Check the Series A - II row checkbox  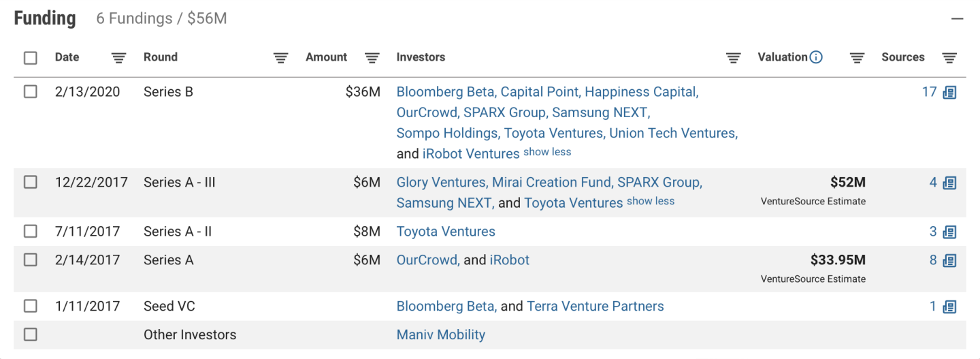31,231
